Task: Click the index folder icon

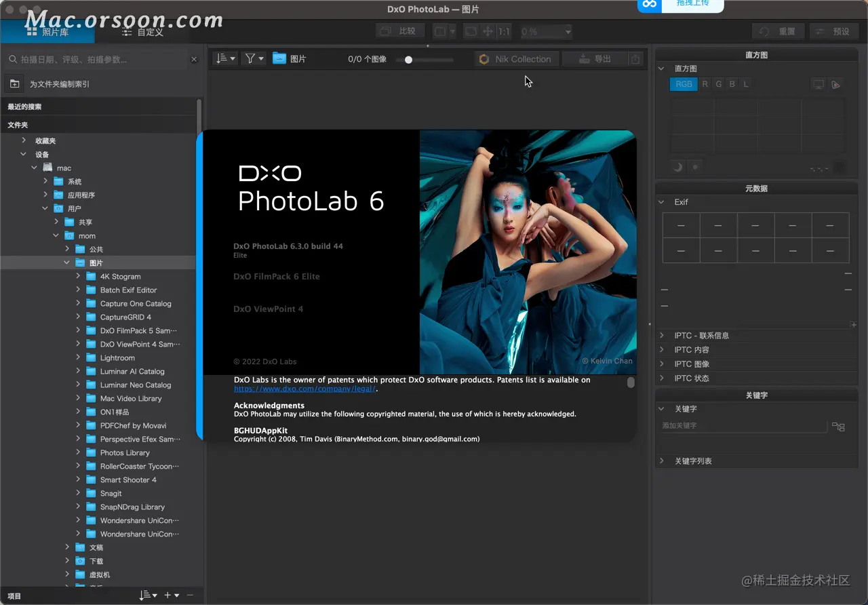Action: pyautogui.click(x=14, y=84)
